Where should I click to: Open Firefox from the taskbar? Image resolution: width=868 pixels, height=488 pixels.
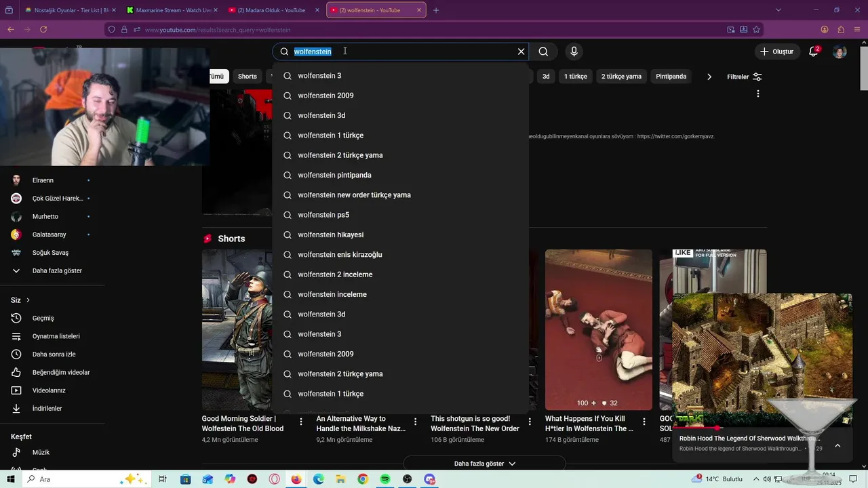pos(296,479)
